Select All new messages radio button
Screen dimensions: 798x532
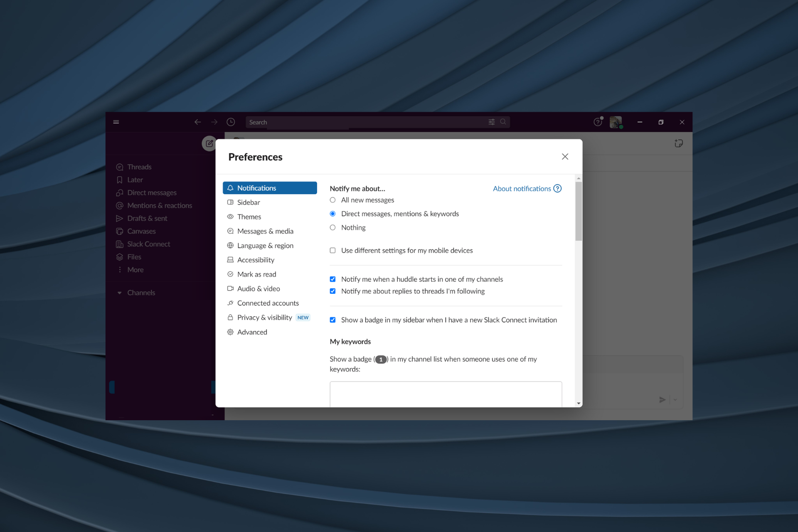[x=332, y=200]
